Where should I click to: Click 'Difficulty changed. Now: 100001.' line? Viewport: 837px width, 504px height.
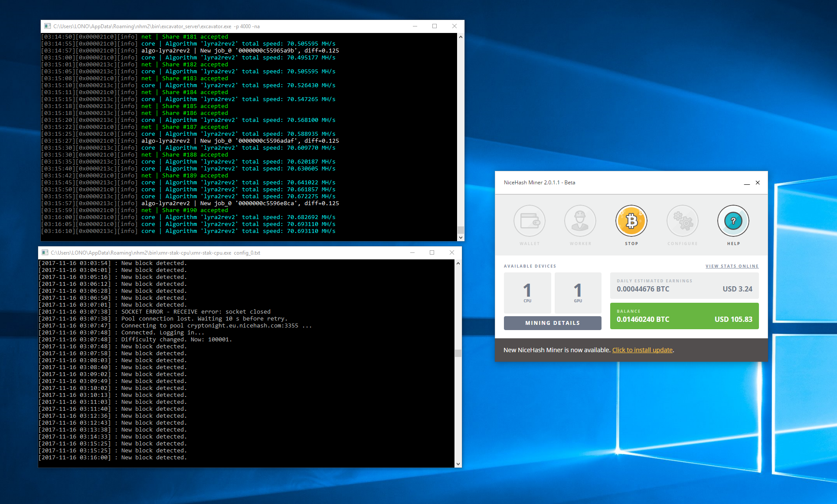pyautogui.click(x=135, y=340)
